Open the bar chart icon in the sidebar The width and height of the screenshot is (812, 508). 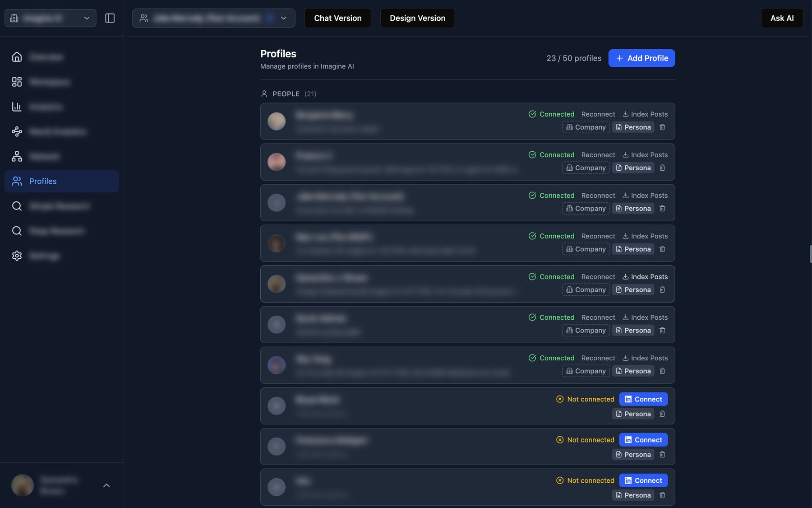[17, 107]
